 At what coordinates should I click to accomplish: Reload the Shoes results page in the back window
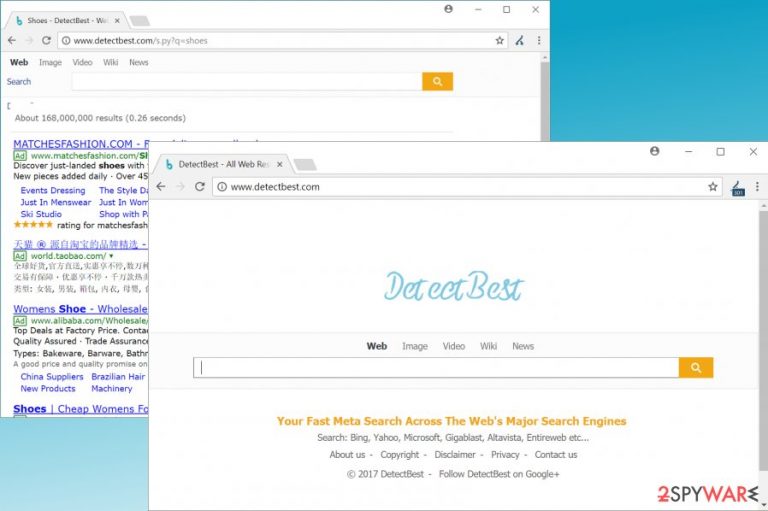[x=46, y=41]
